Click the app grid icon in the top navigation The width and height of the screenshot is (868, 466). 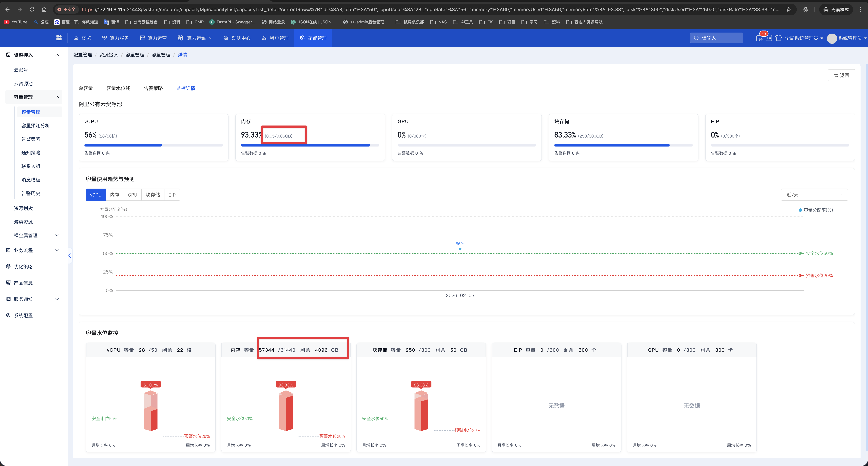coord(59,38)
